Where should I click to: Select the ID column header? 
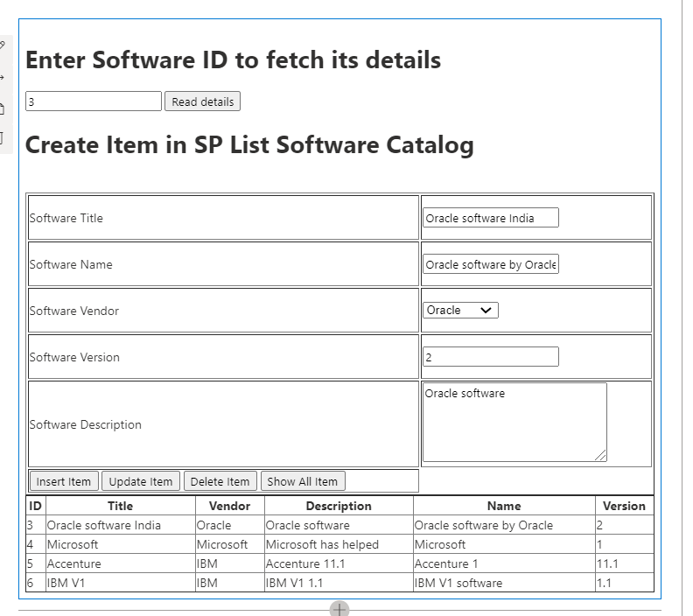tap(35, 506)
